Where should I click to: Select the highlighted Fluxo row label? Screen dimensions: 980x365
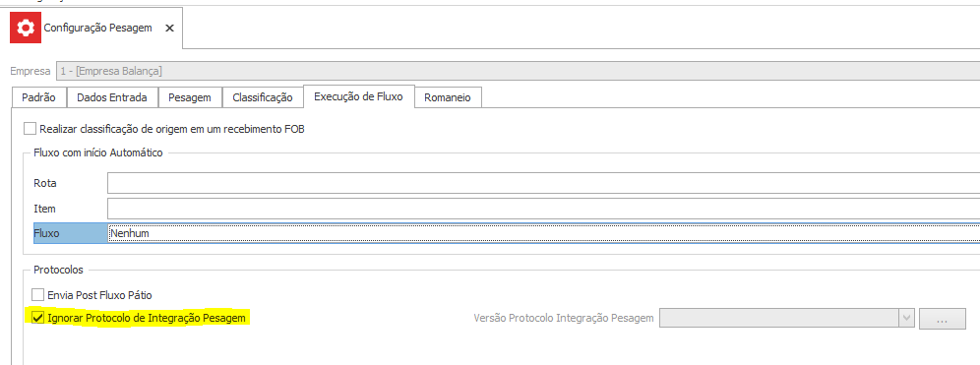click(70, 233)
